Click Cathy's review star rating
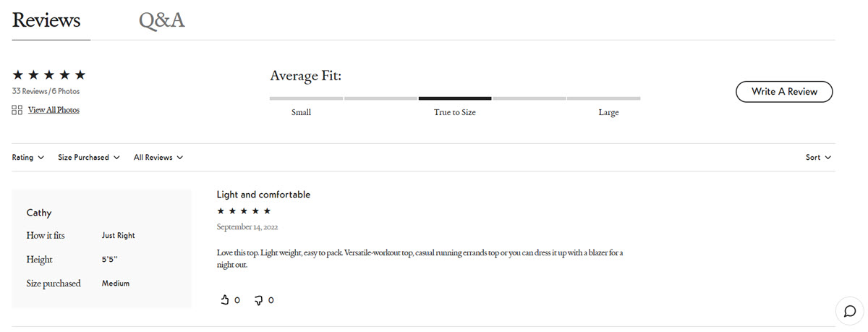 click(244, 211)
